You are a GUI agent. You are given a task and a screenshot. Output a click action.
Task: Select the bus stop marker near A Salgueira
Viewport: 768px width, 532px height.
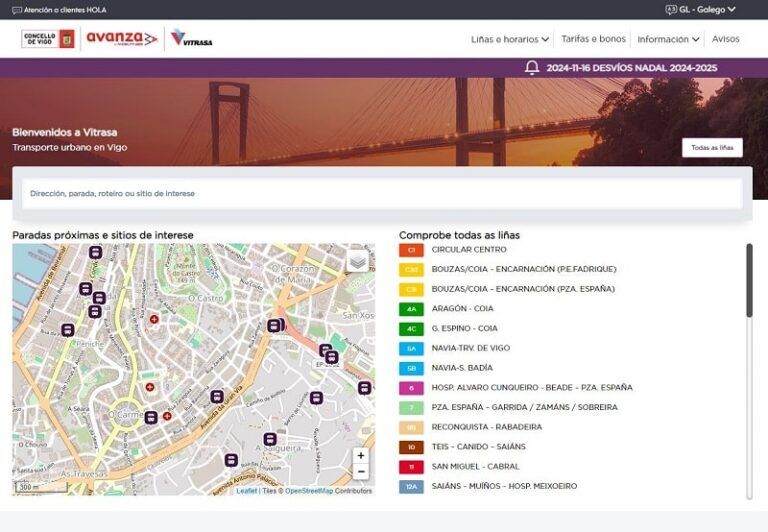click(x=270, y=439)
